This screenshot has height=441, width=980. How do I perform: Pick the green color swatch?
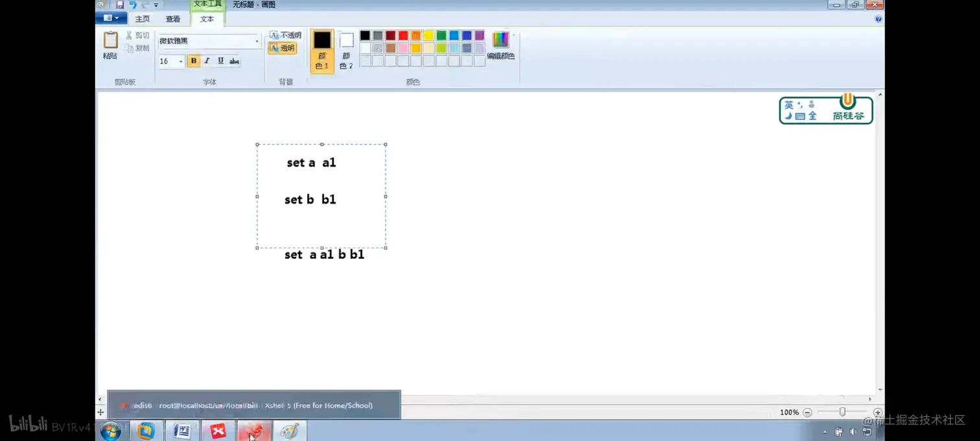441,36
